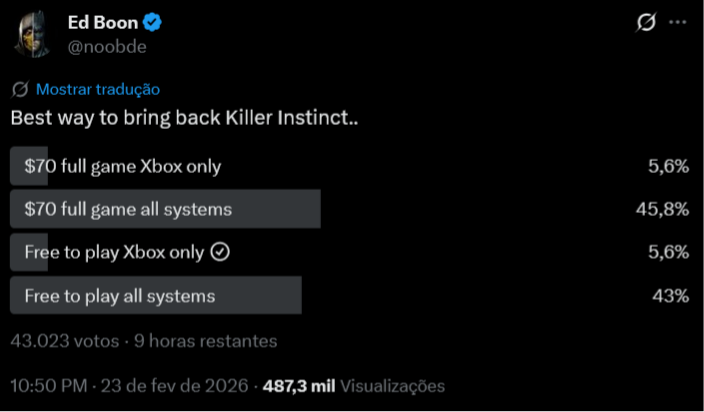This screenshot has height=412, width=704.
Task: Open the three-dot more options menu
Action: point(679,23)
